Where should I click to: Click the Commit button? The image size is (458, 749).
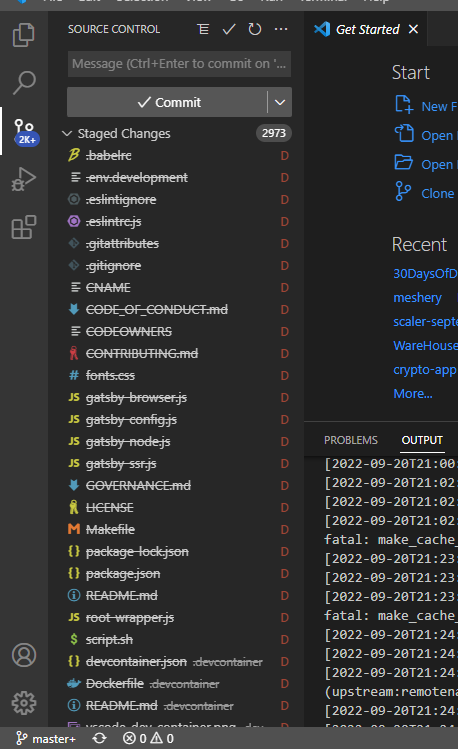click(167, 102)
